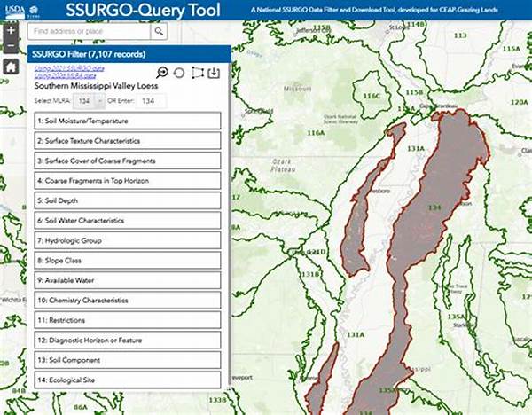
Task: Click the SSURGO-Query Tool title
Action: (143, 10)
